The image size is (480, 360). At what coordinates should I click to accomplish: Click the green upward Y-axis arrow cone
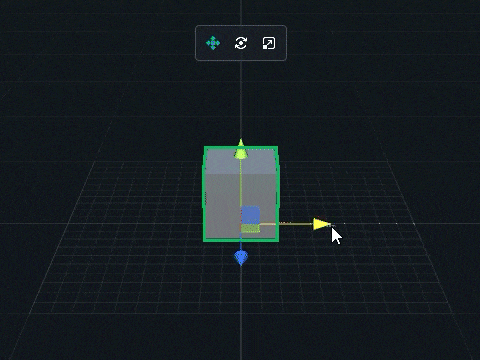pos(241,150)
